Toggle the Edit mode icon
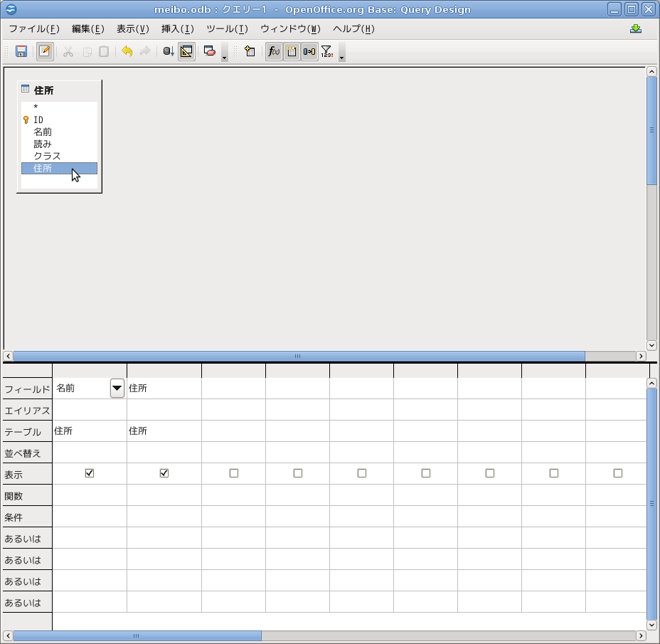The image size is (660, 644). pos(45,51)
